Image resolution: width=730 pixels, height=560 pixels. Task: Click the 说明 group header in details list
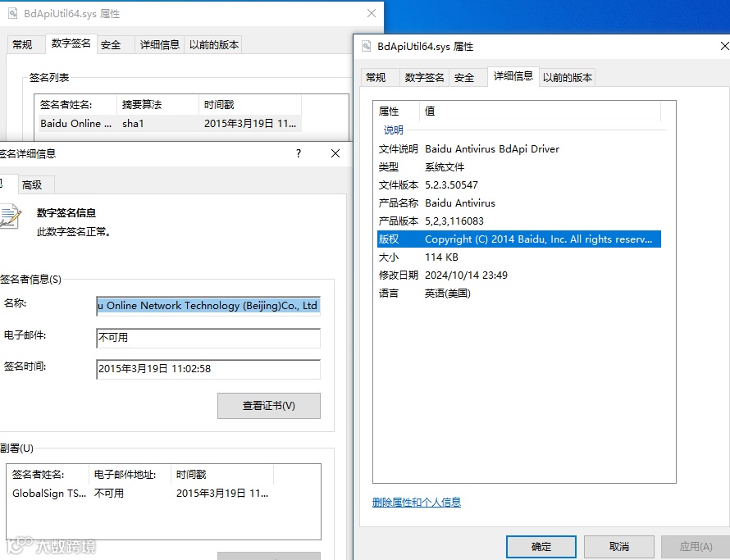pyautogui.click(x=394, y=130)
